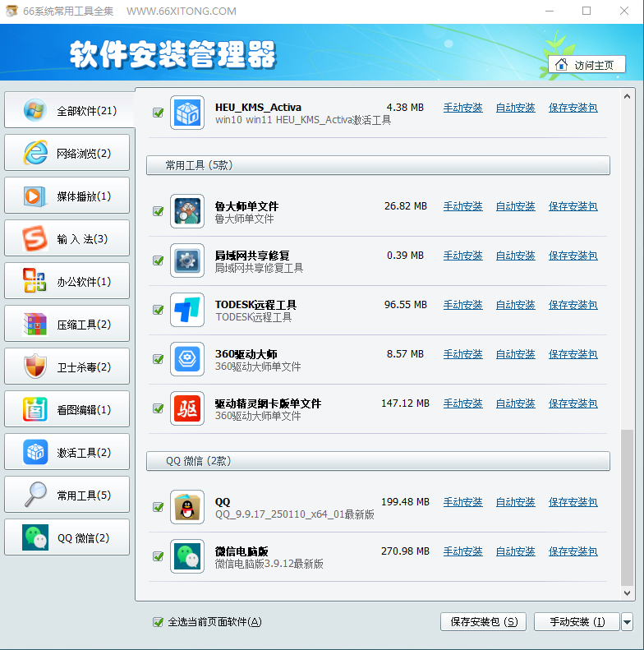
Task: Click the 鲁大师单文件 app icon
Action: click(x=187, y=211)
